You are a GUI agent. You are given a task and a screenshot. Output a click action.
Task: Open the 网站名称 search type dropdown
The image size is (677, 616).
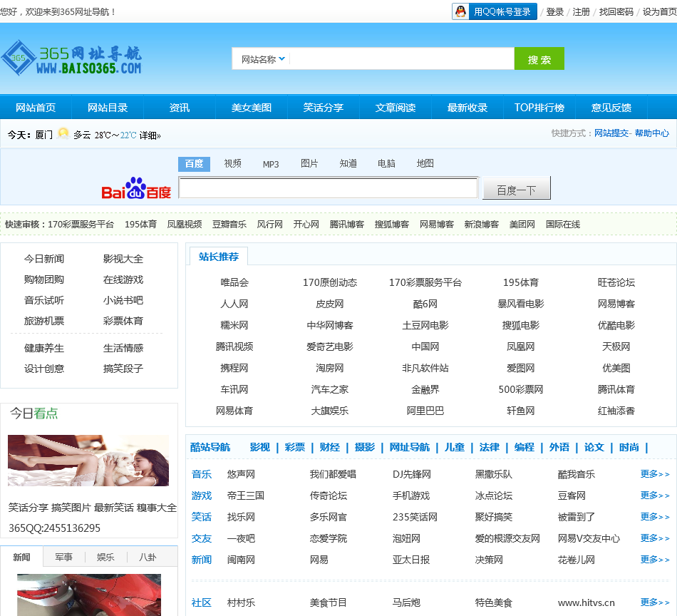262,59
